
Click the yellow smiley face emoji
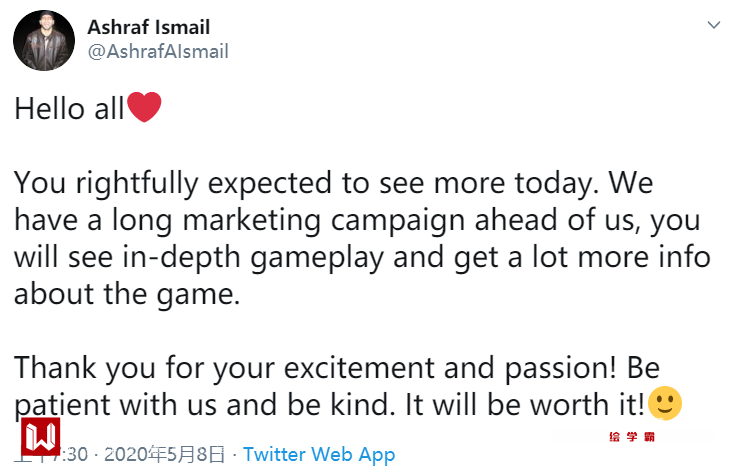click(665, 404)
